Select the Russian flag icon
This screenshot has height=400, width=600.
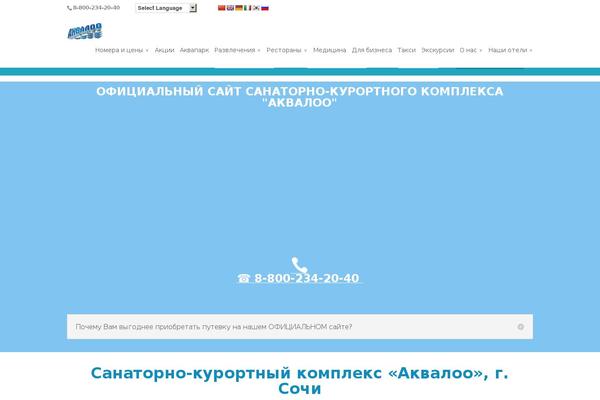coord(265,8)
